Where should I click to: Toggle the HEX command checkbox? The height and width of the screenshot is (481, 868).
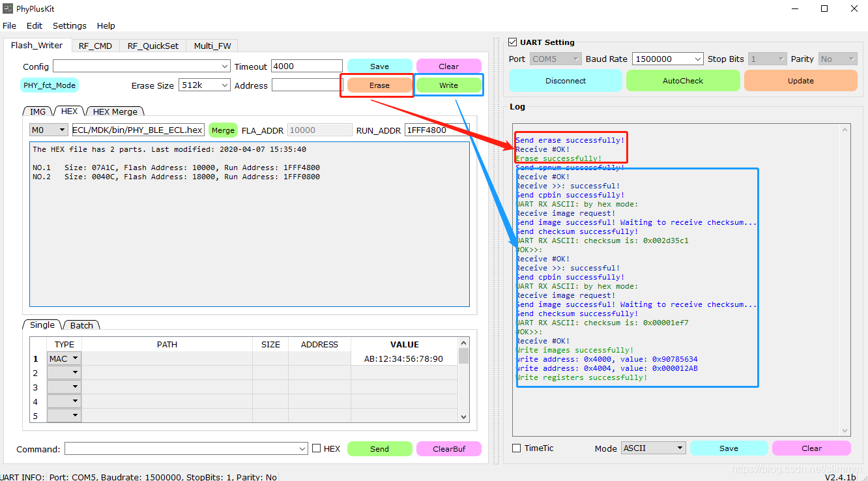point(317,448)
